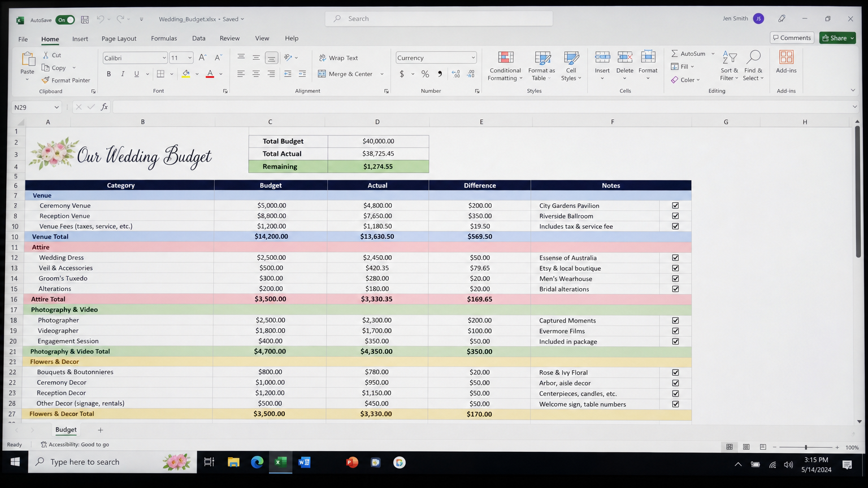Open the Find & Select tool
This screenshot has height=488, width=868.
tap(753, 66)
